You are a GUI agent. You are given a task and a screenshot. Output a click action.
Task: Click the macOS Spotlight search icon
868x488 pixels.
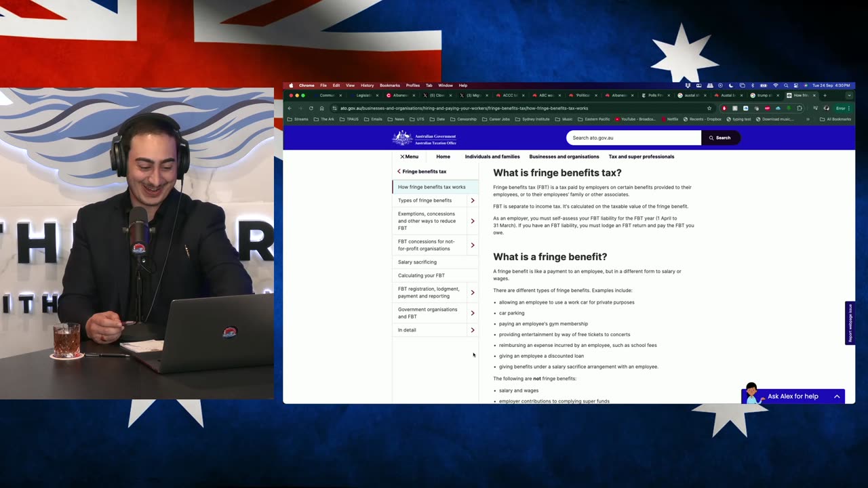tap(786, 85)
